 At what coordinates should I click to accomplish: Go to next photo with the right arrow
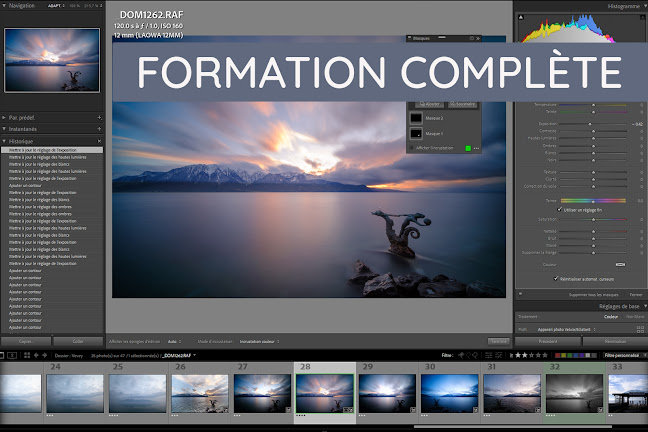click(x=45, y=355)
